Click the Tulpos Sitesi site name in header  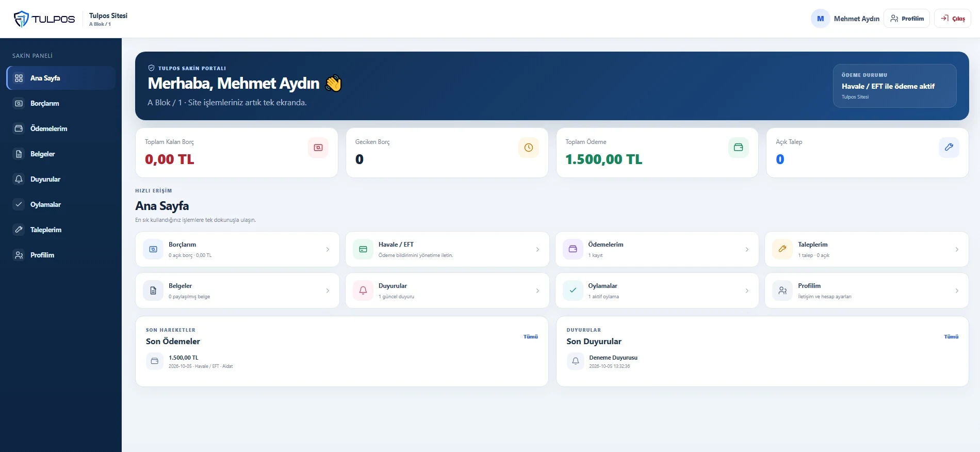click(108, 15)
